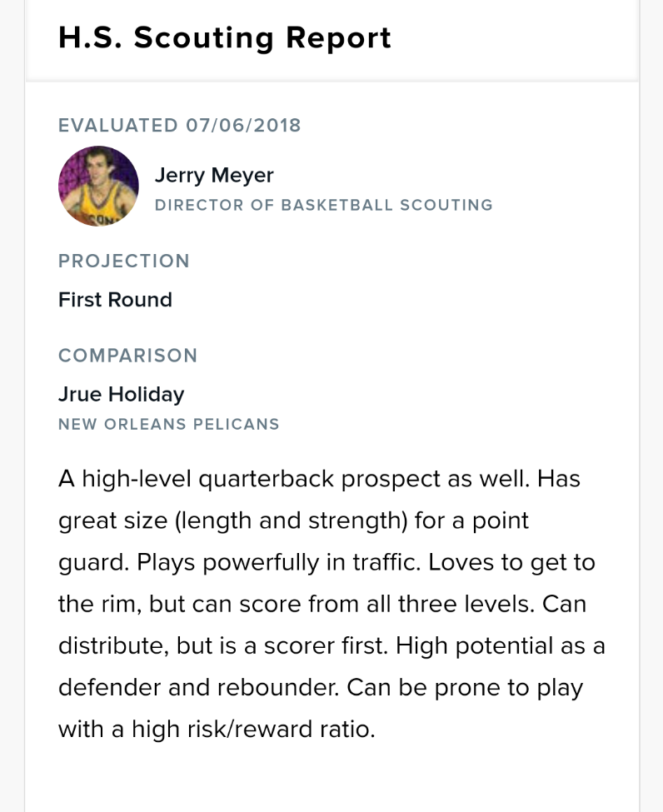Click the Comparison section label
The width and height of the screenshot is (663, 812).
point(128,356)
